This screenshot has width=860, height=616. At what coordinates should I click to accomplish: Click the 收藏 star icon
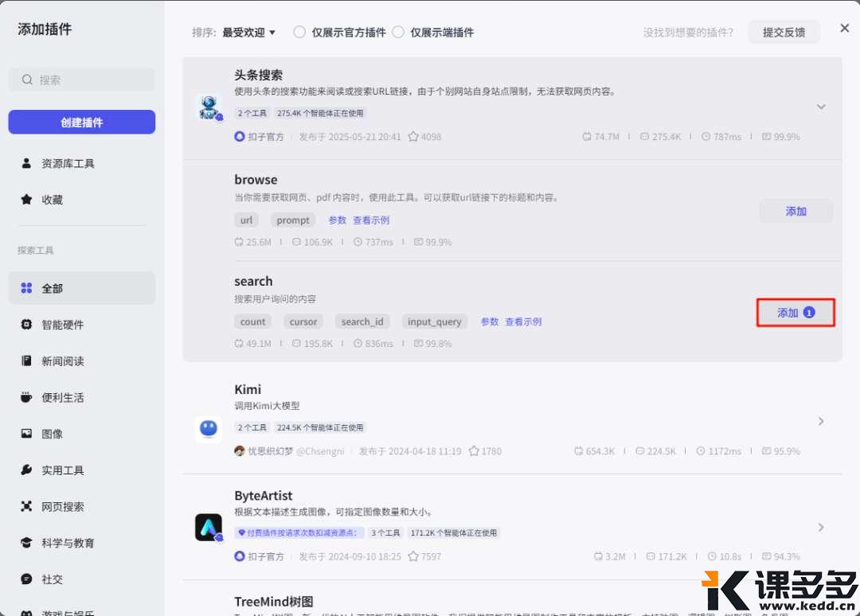tap(26, 200)
